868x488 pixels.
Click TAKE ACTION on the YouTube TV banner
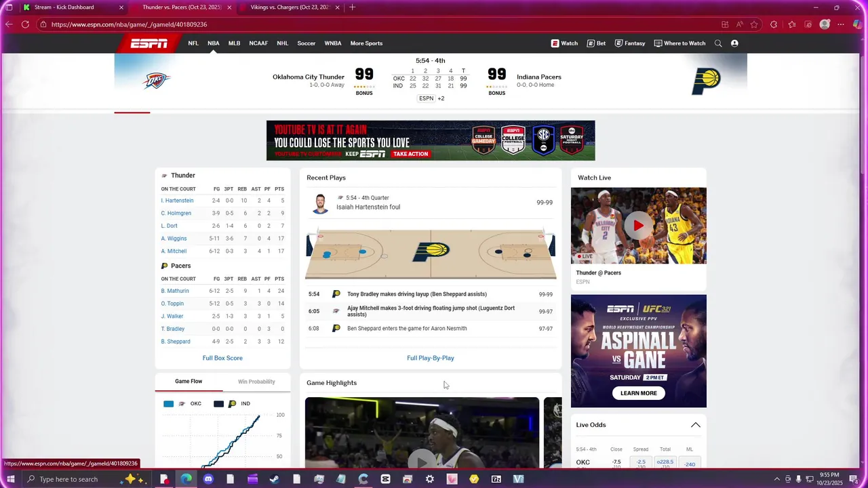(410, 154)
